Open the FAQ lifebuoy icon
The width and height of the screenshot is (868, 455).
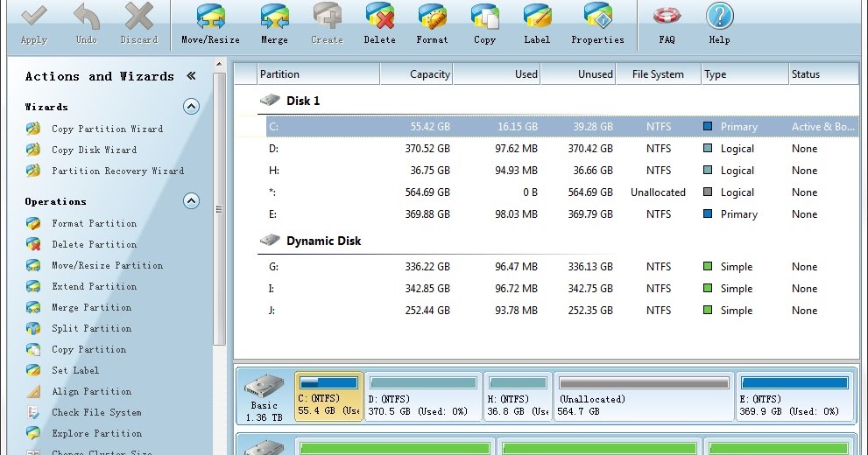pyautogui.click(x=667, y=17)
